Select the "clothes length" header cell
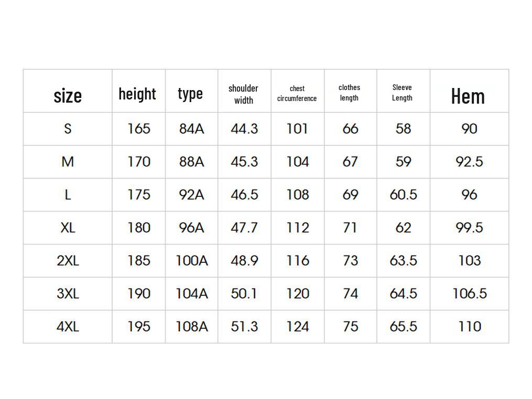 coord(349,93)
